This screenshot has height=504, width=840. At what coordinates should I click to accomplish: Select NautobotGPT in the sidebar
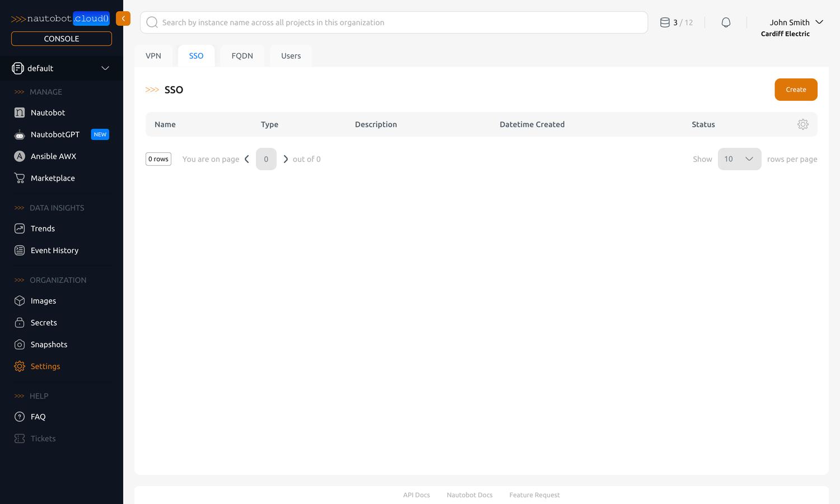54,134
